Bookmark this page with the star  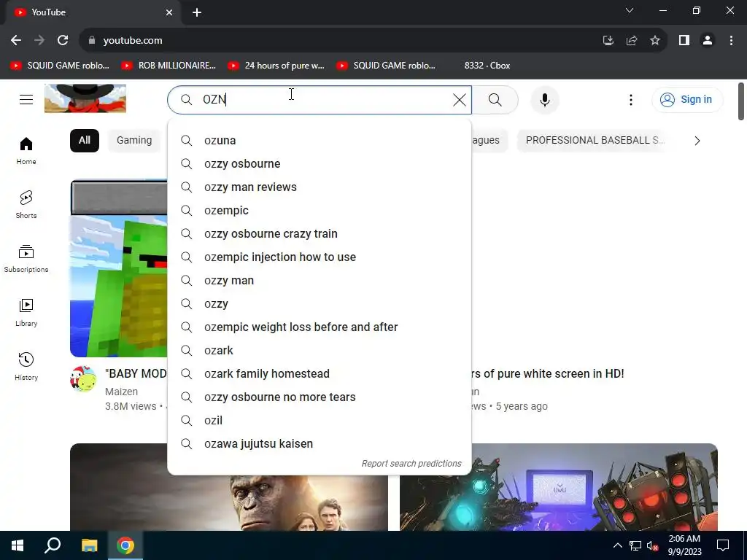(x=655, y=41)
